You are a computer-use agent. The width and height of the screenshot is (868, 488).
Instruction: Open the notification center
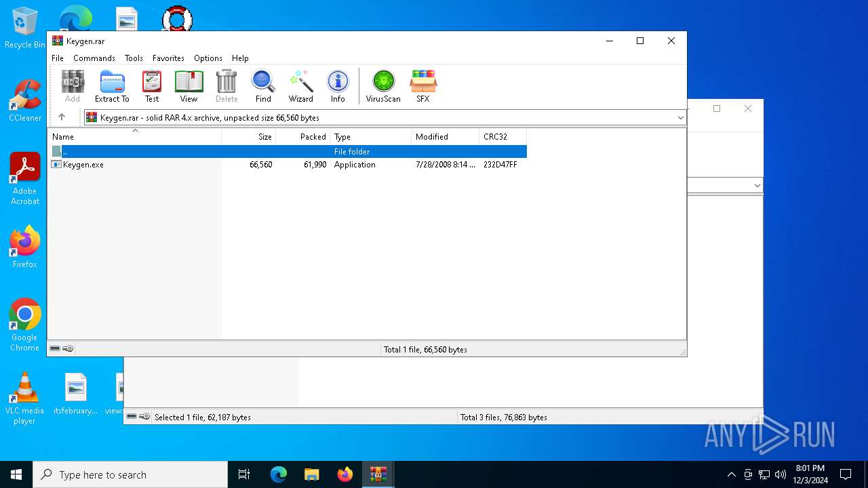coord(846,474)
